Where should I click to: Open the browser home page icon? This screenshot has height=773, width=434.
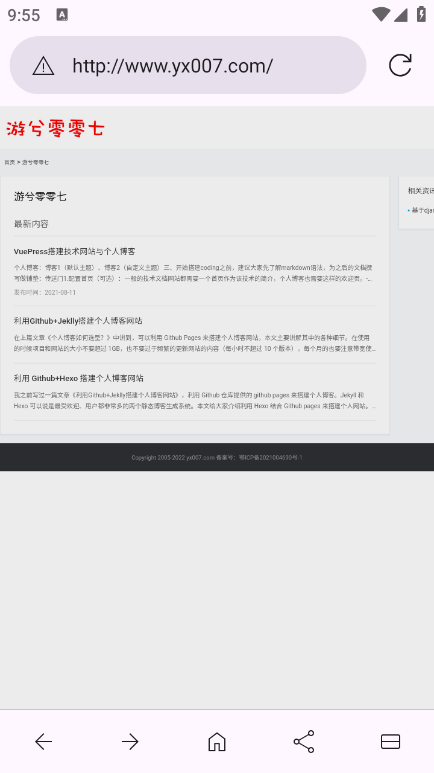pyautogui.click(x=217, y=741)
